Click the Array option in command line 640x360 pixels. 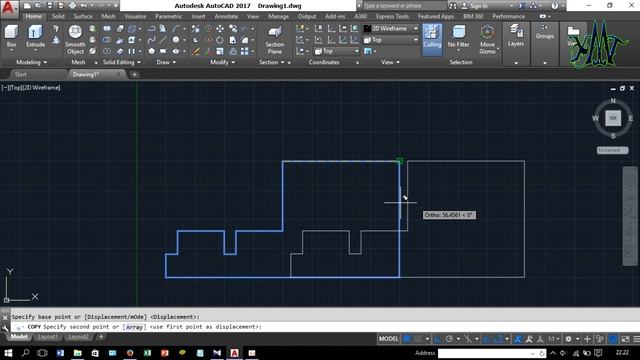[x=135, y=327]
